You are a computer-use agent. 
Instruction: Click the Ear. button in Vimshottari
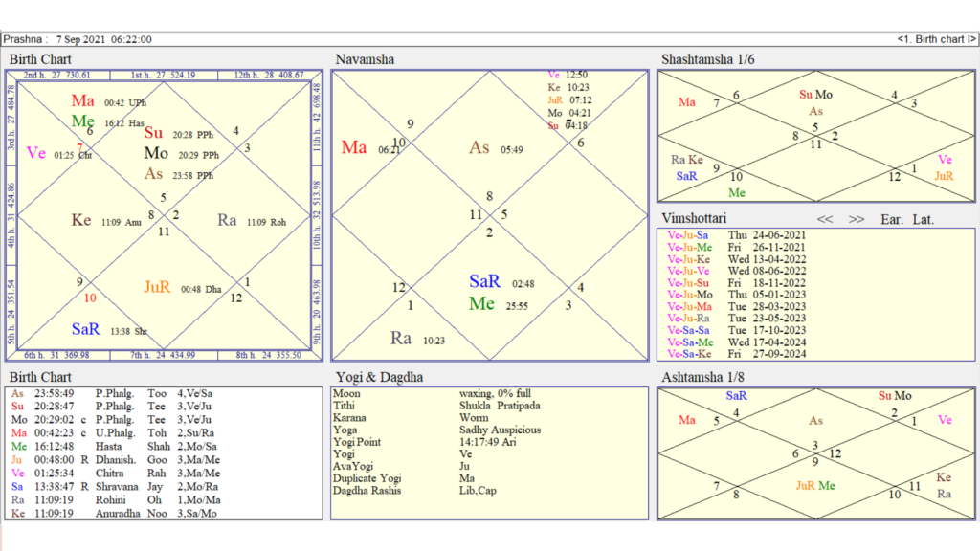click(892, 219)
